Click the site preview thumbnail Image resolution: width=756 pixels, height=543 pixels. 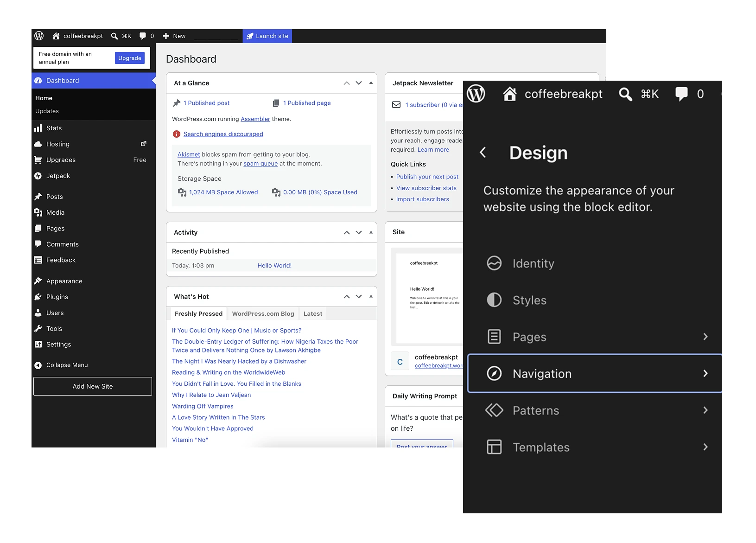coord(427,297)
